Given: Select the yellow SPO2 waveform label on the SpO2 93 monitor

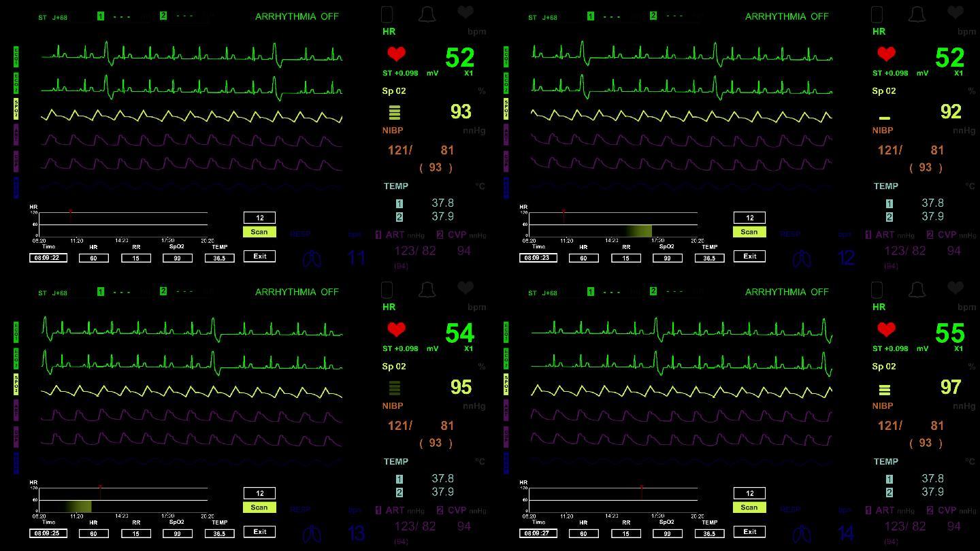Looking at the screenshot, I should pos(16,108).
